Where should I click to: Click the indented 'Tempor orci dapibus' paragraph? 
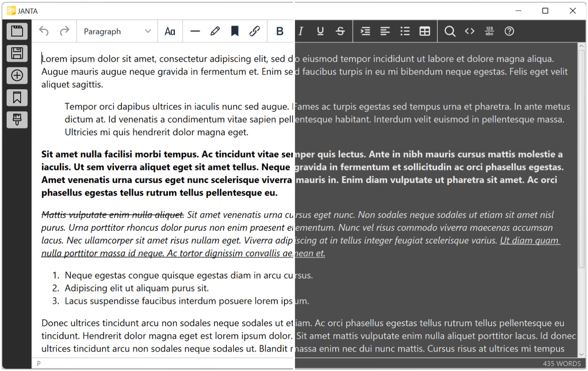coord(317,119)
